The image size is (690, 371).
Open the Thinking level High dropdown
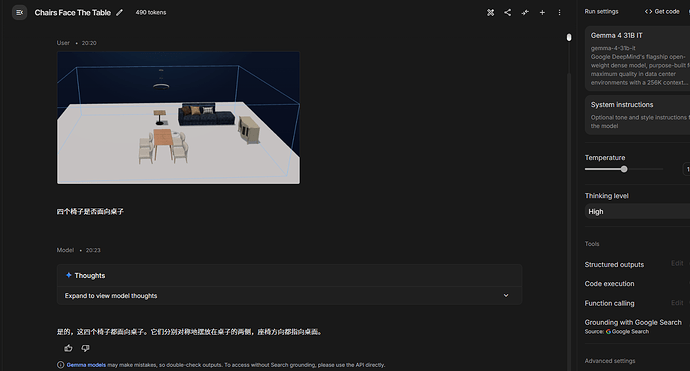637,212
